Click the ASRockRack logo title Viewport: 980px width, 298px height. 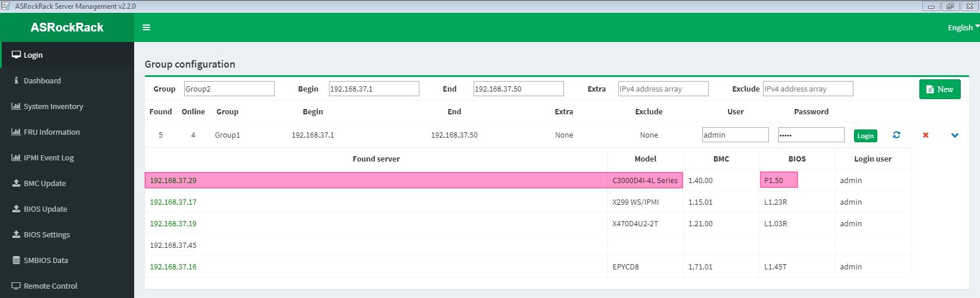tap(67, 27)
